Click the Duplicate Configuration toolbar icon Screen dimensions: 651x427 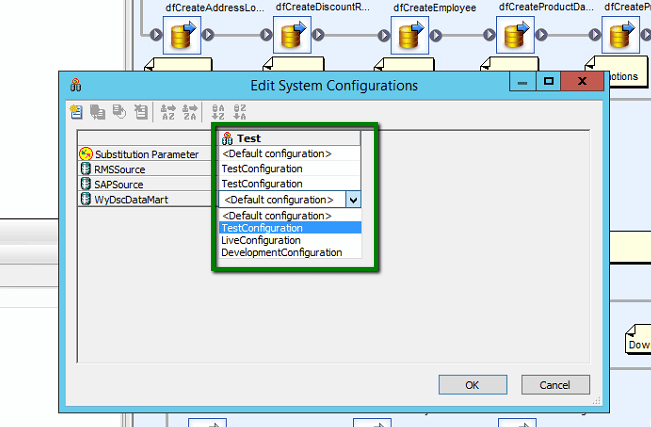pos(98,112)
